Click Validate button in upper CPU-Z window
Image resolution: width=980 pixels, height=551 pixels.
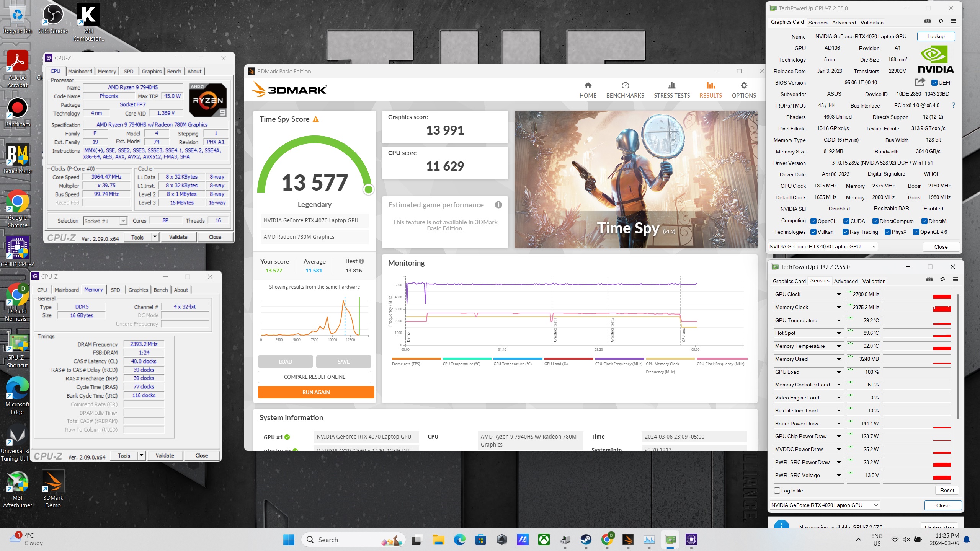[178, 237]
